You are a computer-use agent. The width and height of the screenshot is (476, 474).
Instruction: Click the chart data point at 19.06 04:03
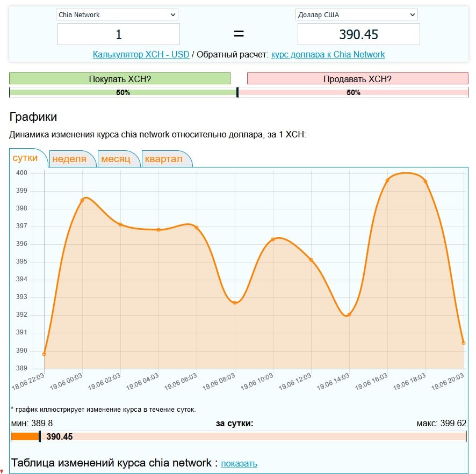click(158, 230)
